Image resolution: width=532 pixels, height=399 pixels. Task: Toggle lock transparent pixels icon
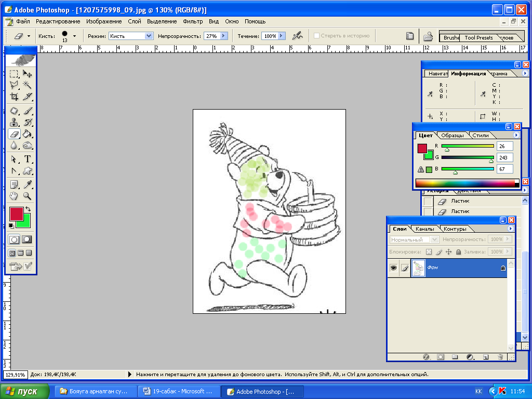429,252
